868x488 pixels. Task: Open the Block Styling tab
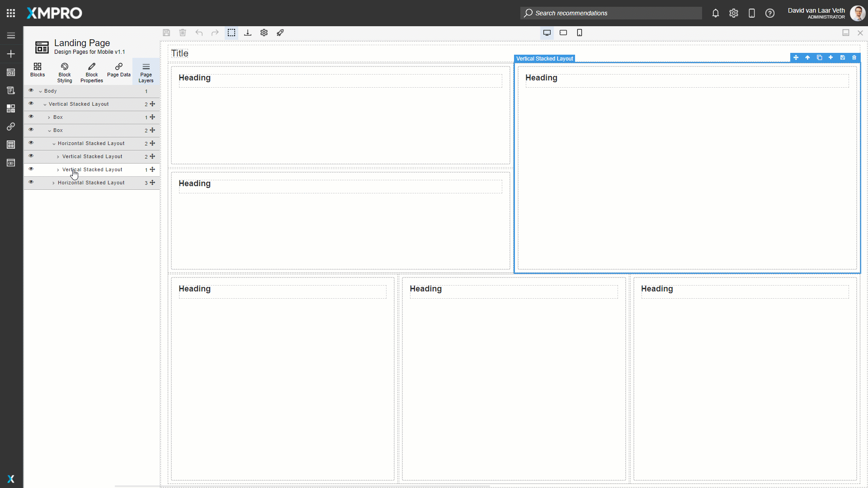point(65,72)
